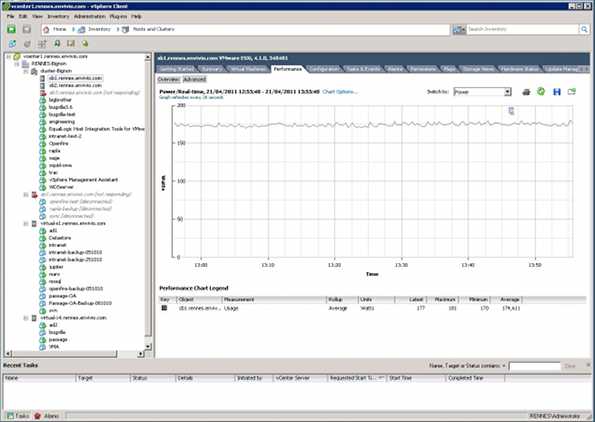Click the inventory tree scrollbar down arrow

(148, 346)
